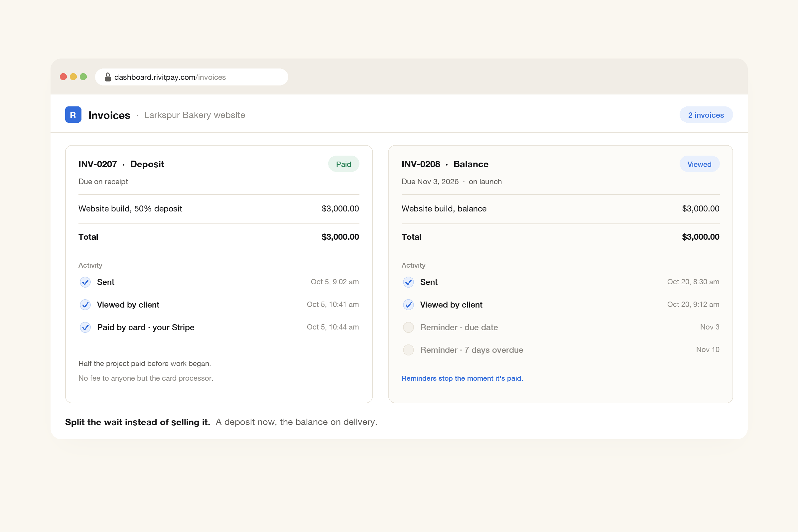
Task: Click Half the project paid before work began
Action: [x=145, y=364]
